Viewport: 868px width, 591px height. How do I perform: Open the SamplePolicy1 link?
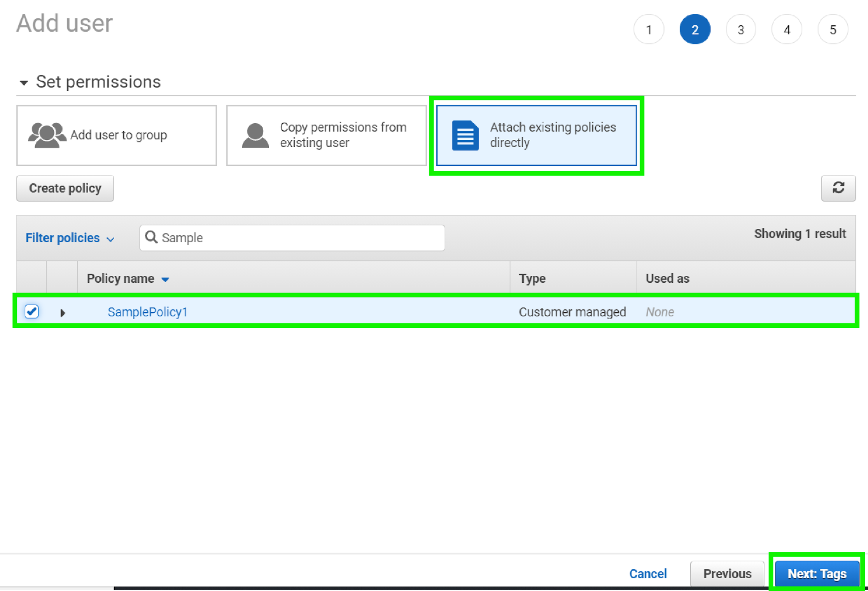(x=147, y=311)
